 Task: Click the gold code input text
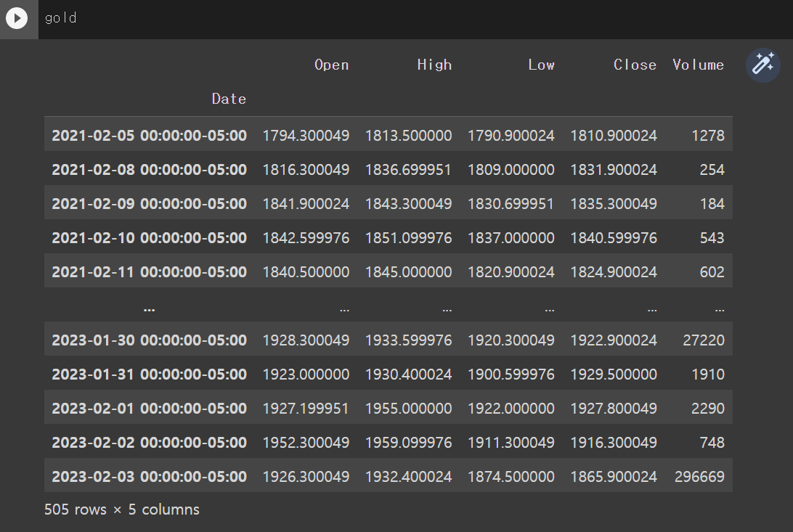[61, 18]
